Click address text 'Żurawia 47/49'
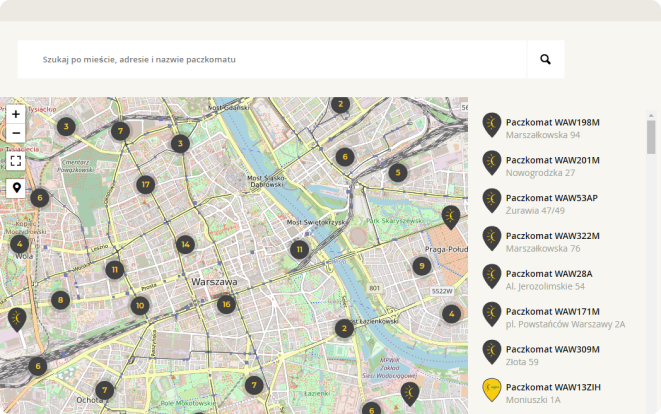This screenshot has width=661, height=414. click(535, 210)
